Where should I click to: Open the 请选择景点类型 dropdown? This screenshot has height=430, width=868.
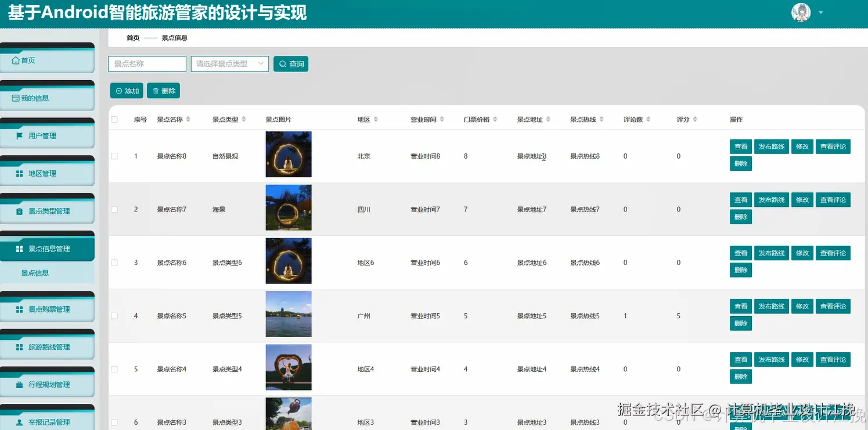[x=230, y=64]
